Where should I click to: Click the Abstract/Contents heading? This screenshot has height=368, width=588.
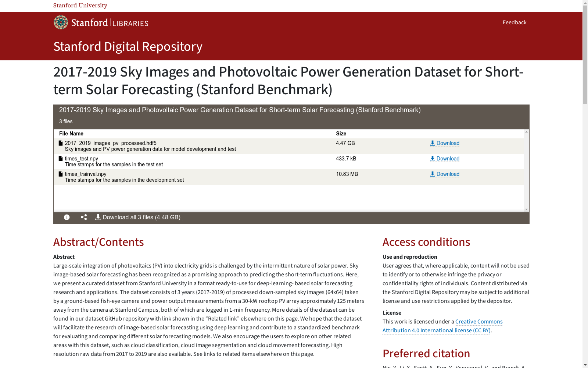[98, 242]
